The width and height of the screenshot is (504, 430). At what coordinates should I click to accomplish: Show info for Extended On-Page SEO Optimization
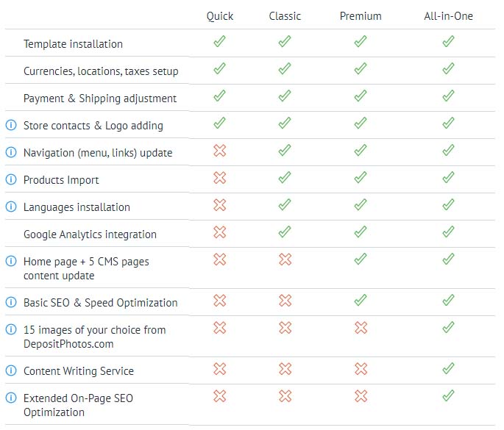pos(11,398)
